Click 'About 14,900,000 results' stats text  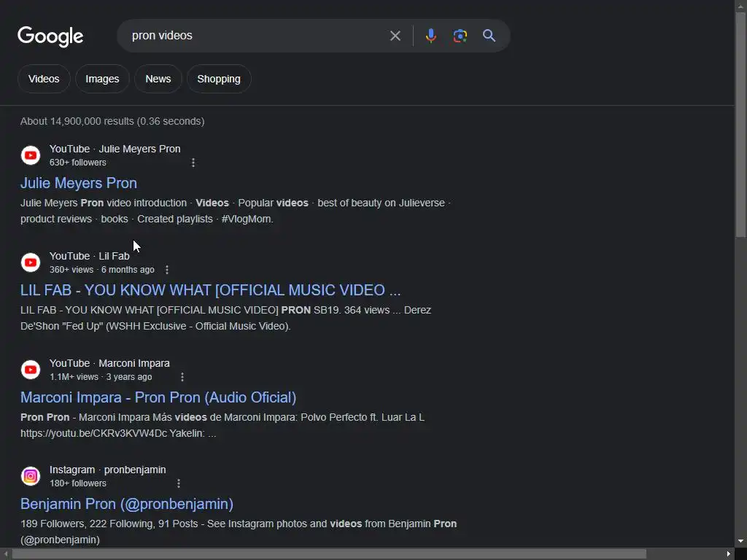coord(112,122)
